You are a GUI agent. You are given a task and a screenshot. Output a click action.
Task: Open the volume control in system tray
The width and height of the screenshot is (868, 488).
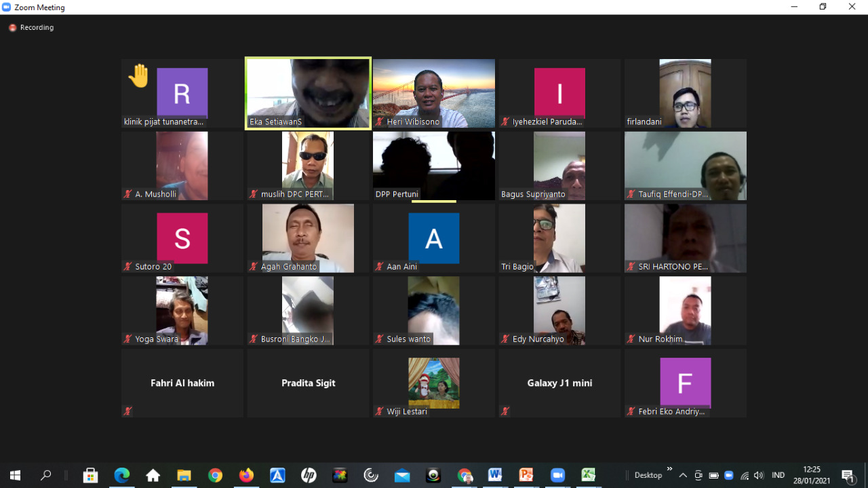click(759, 475)
